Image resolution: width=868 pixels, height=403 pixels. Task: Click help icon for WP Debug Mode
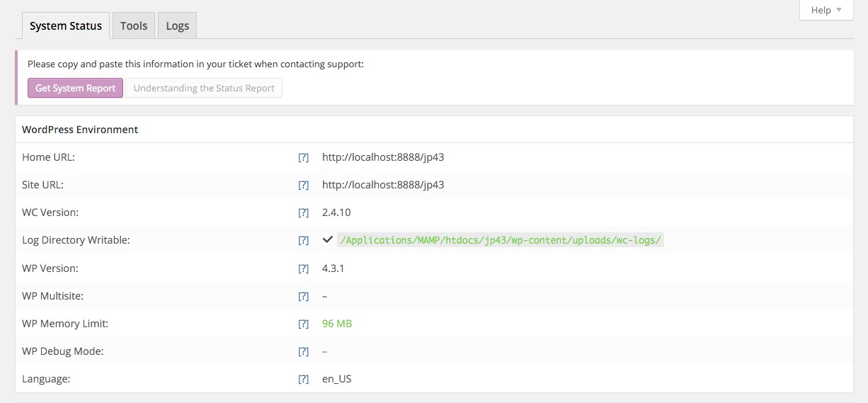303,352
